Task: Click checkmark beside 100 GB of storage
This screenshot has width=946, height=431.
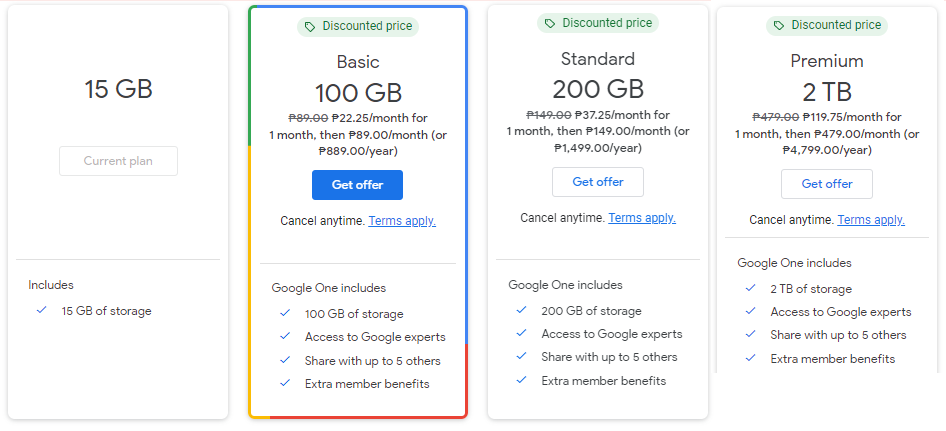Action: pos(285,313)
